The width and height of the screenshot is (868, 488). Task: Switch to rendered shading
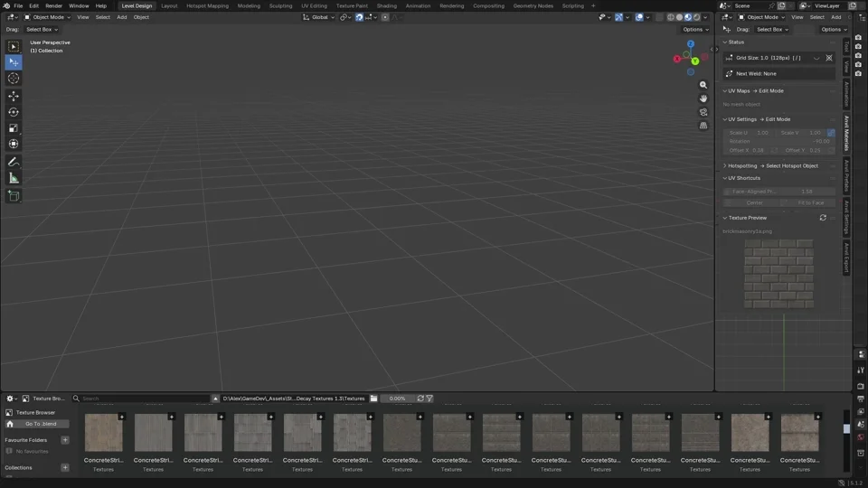tap(696, 17)
